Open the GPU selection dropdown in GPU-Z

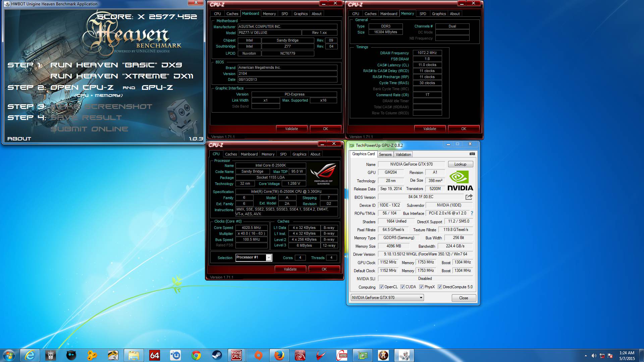pyautogui.click(x=387, y=298)
